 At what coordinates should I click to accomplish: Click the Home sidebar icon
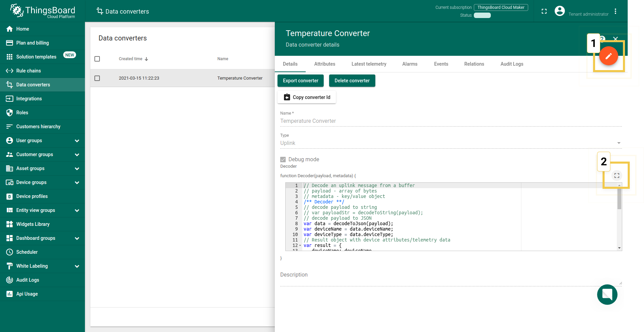(x=10, y=29)
